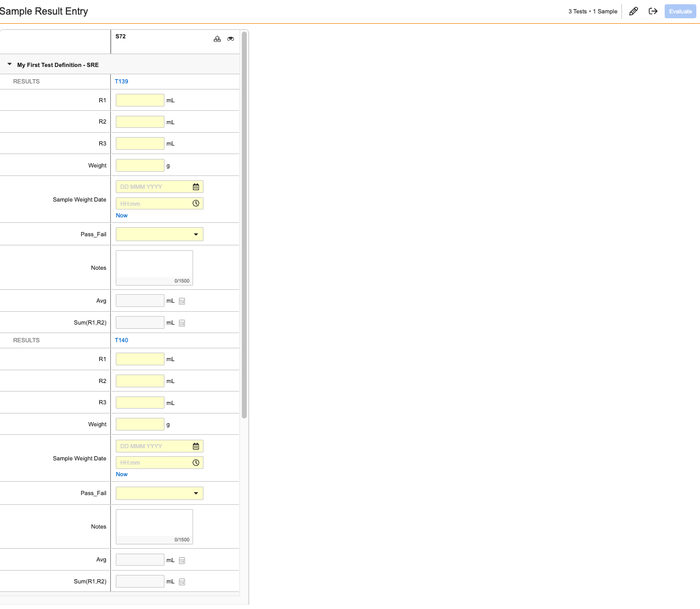Image resolution: width=700 pixels, height=609 pixels.
Task: Open the clock time picker for T139
Action: [x=196, y=203]
